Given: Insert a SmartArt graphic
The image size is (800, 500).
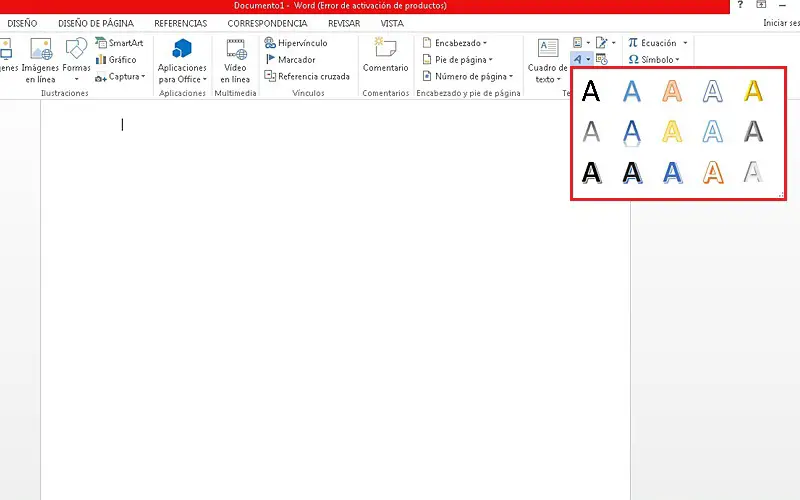Looking at the screenshot, I should tap(119, 43).
